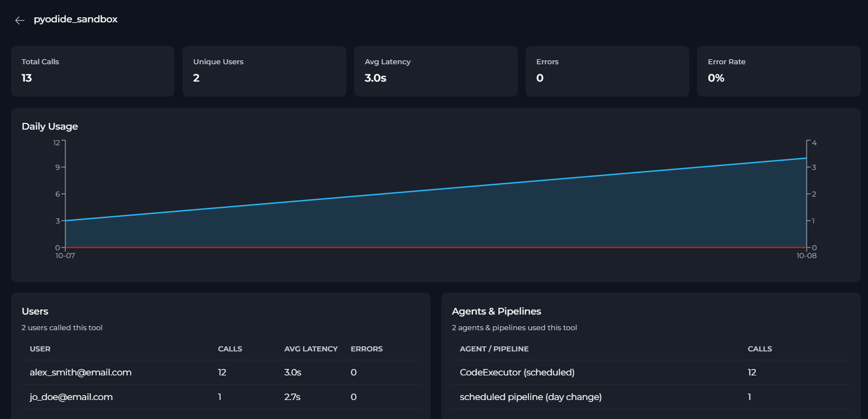Sort users by CALLS column header

point(230,349)
